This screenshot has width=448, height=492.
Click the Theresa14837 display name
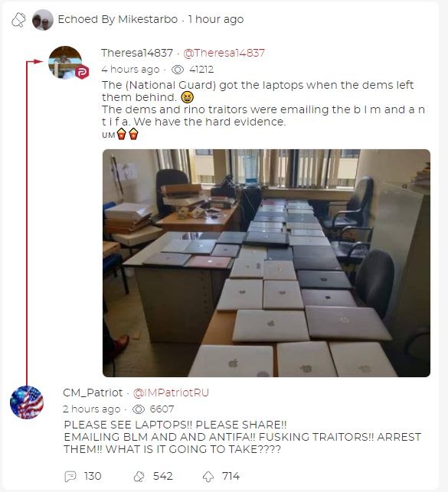tap(137, 53)
